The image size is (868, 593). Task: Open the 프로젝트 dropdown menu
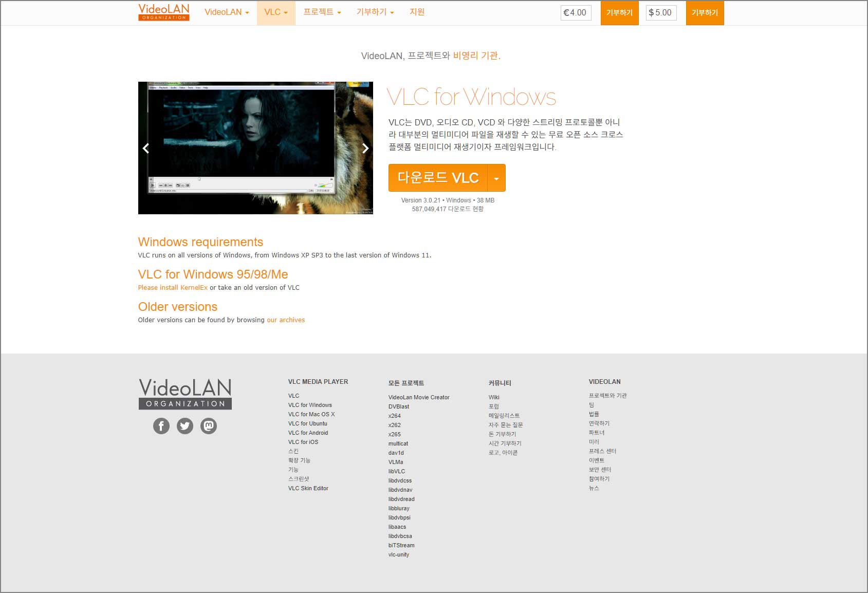point(322,12)
